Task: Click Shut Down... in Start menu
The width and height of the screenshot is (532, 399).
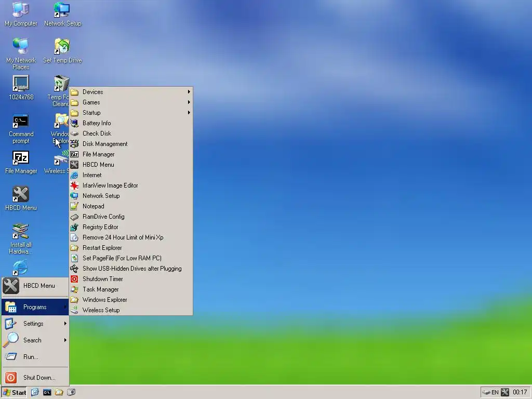Action: 35,378
